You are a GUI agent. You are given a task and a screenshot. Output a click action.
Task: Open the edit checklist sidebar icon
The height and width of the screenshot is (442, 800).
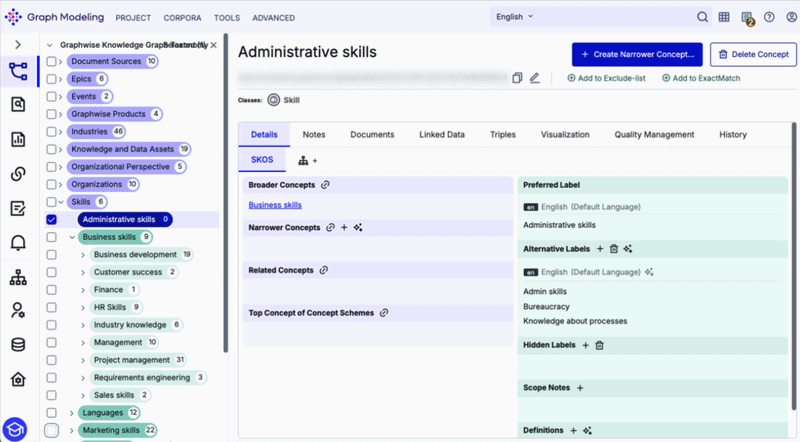pyautogui.click(x=18, y=208)
